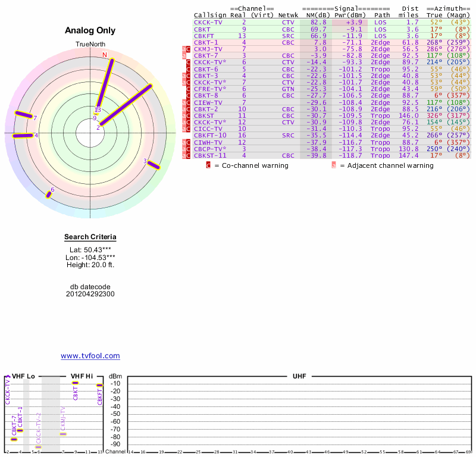Click the www.tvfool.com link

[90, 356]
